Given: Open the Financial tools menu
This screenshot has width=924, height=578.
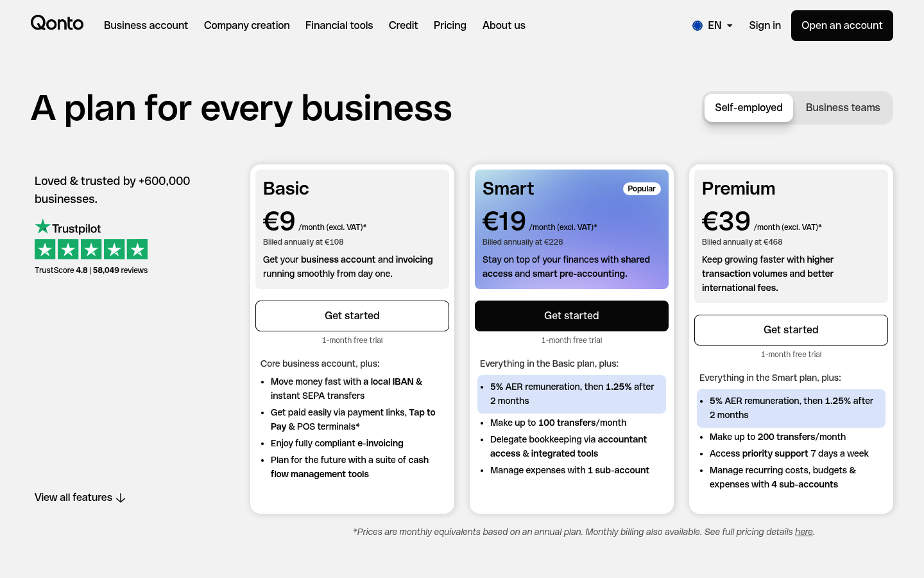Looking at the screenshot, I should pyautogui.click(x=339, y=25).
